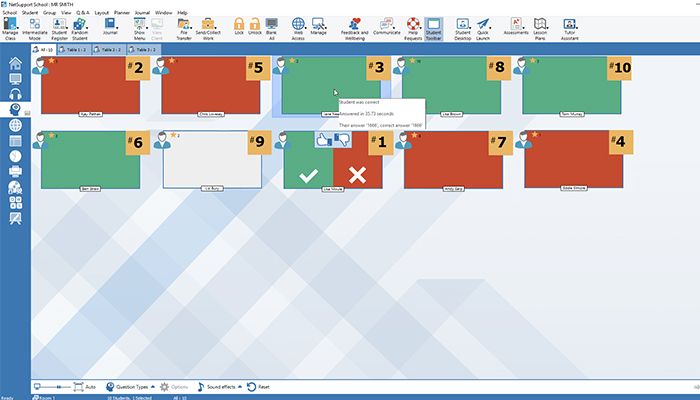Select the red thumbnail ranked #7

(x=453, y=159)
